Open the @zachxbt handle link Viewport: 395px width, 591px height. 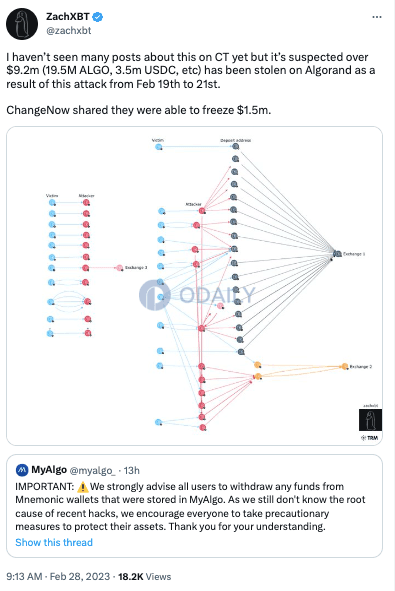(69, 31)
